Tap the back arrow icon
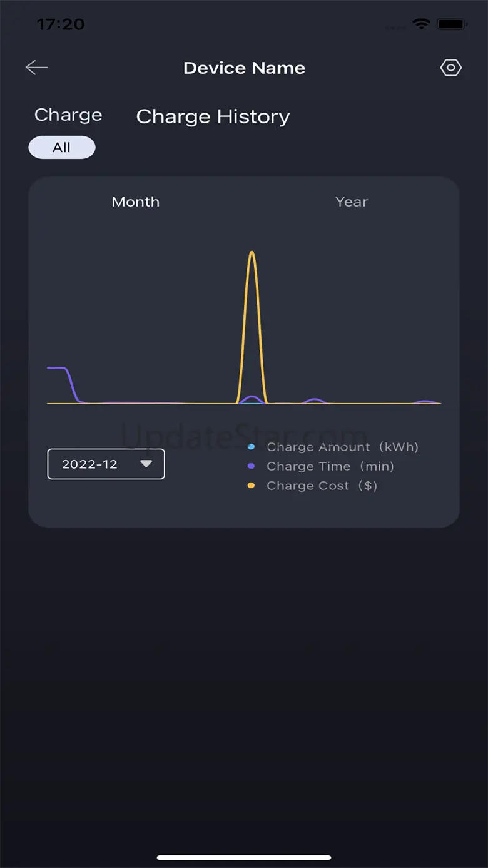The image size is (488, 868). pyautogui.click(x=36, y=68)
